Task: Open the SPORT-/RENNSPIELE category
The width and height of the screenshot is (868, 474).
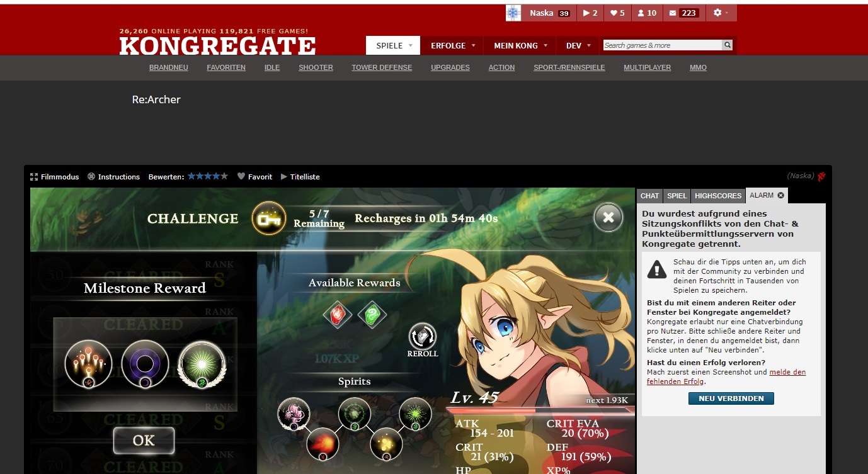Action: [569, 67]
